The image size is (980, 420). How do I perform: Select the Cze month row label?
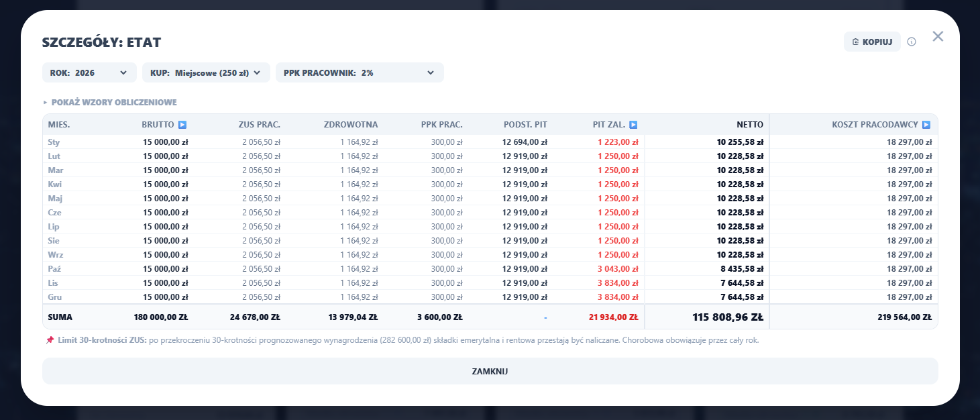point(54,213)
